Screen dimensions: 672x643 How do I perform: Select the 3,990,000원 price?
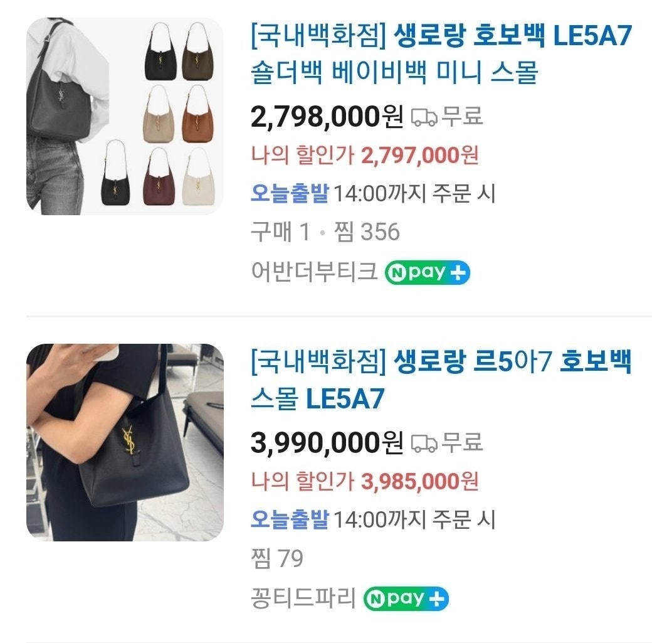click(327, 443)
